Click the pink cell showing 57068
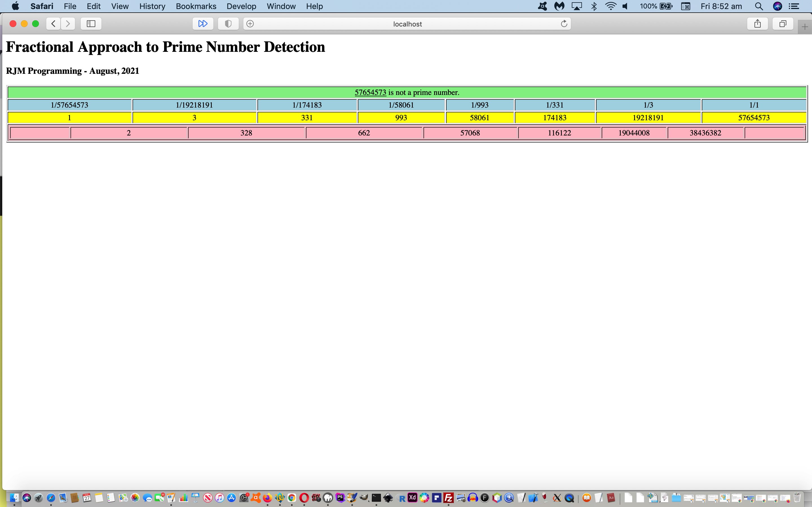Viewport: 812px width, 507px height. pos(470,133)
